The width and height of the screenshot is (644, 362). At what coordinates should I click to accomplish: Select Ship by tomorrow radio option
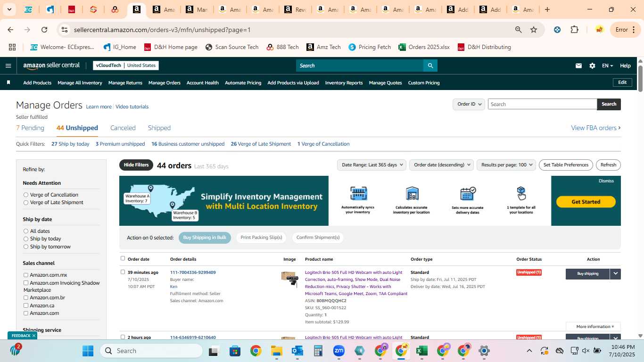tap(26, 247)
